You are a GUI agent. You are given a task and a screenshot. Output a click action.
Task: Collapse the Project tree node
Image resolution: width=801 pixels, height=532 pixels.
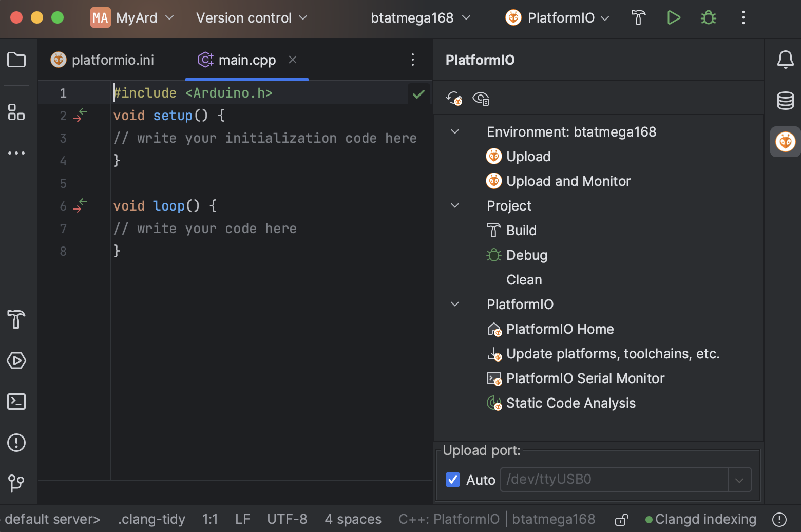click(455, 205)
